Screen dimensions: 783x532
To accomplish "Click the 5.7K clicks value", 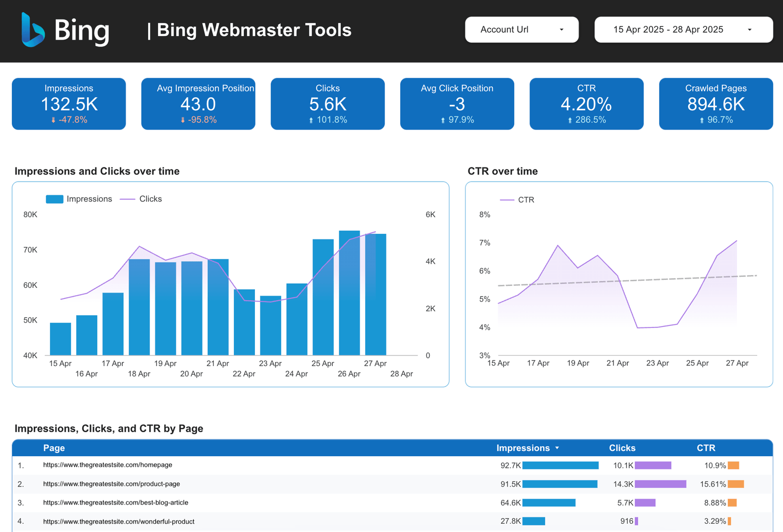I will (x=625, y=503).
